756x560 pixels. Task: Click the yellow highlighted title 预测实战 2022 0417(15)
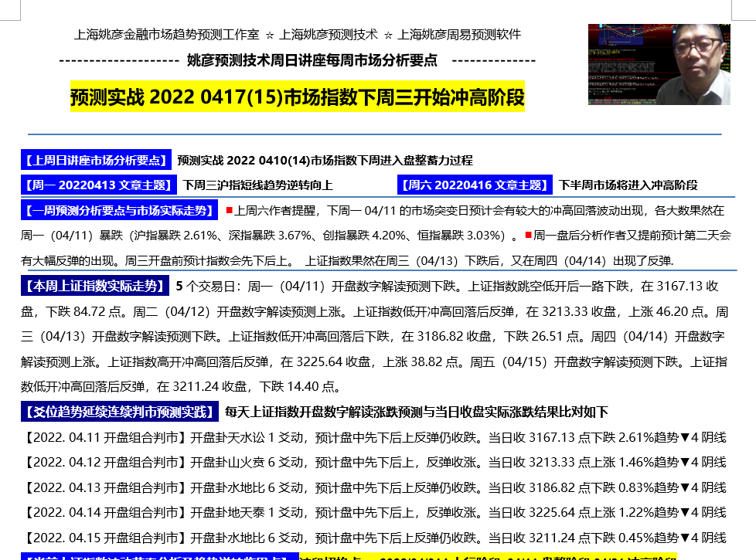[x=298, y=98]
